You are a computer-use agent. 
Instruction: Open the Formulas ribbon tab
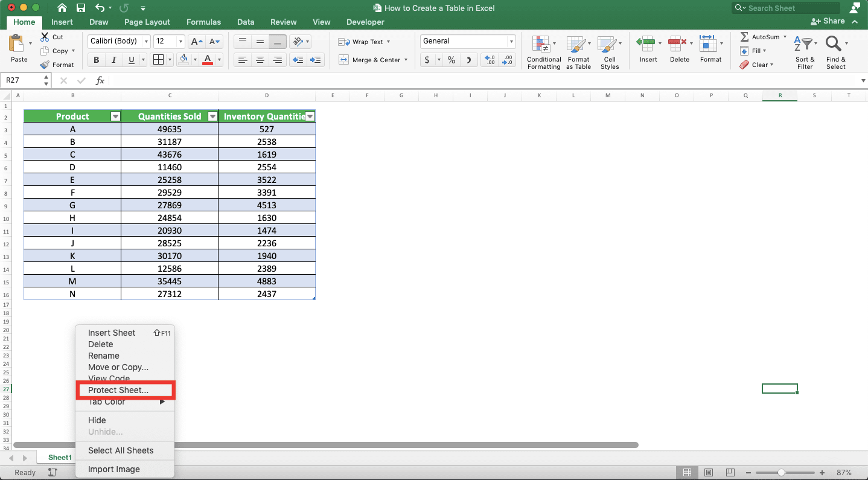tap(203, 22)
